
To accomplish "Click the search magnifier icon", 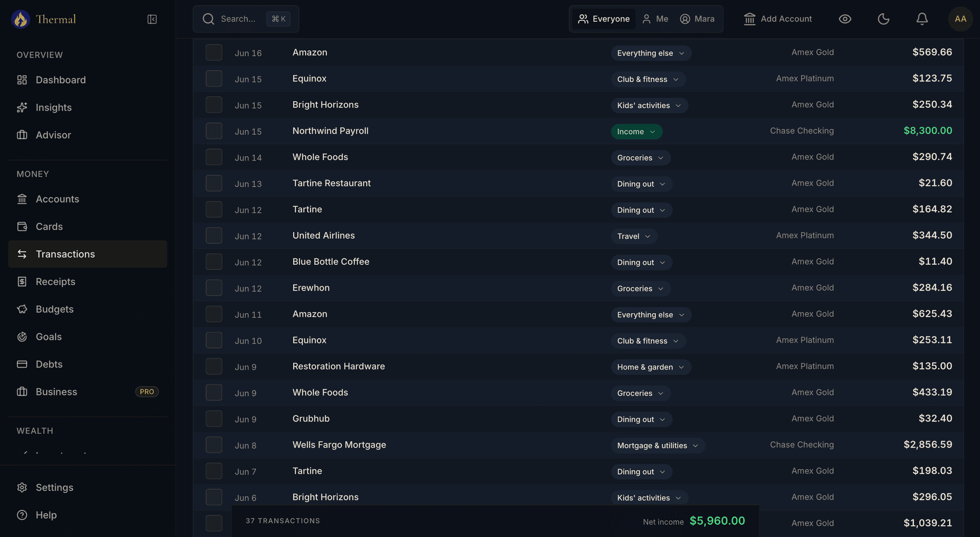I will (208, 19).
